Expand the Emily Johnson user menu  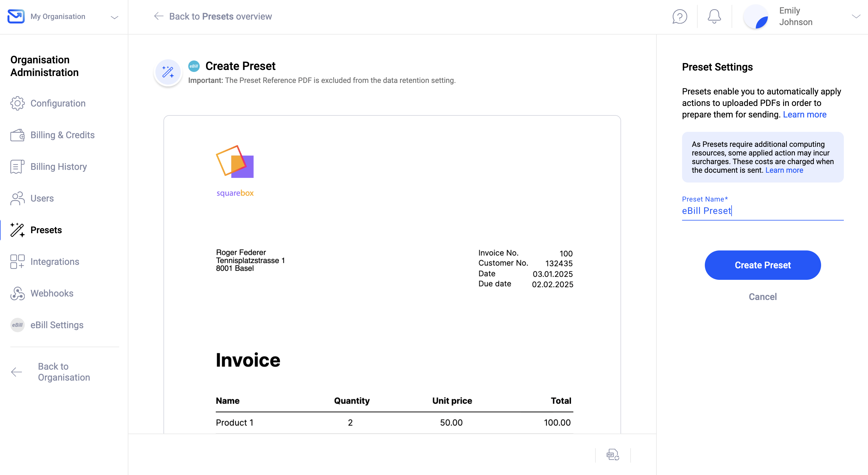point(856,16)
